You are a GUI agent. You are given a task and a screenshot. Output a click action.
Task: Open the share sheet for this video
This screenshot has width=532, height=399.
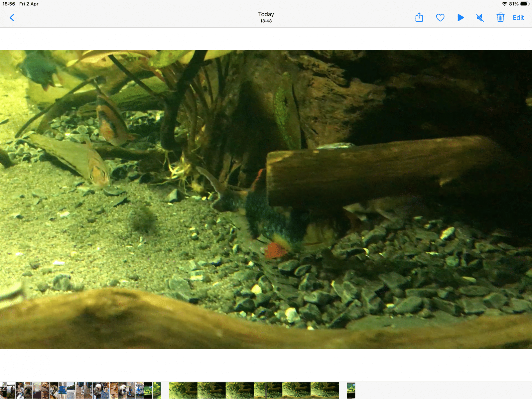(x=419, y=17)
